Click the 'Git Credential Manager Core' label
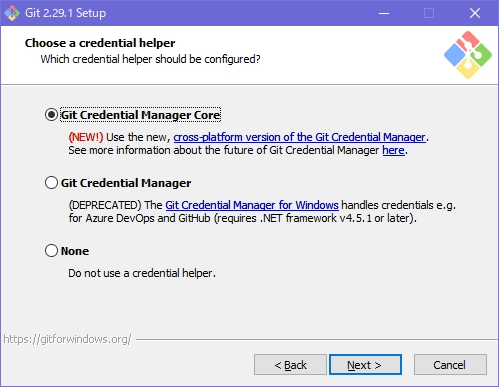This screenshot has height=387, width=499. (x=140, y=115)
